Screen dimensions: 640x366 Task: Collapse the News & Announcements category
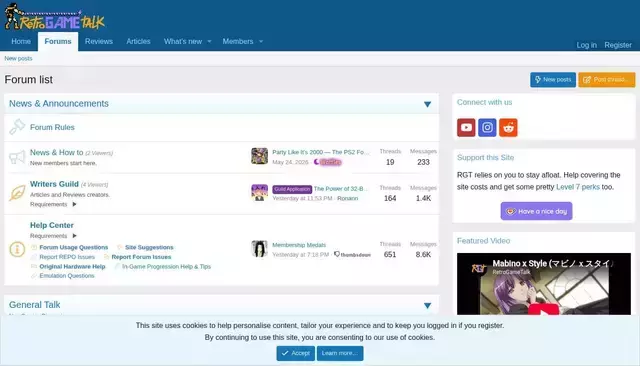tap(427, 104)
